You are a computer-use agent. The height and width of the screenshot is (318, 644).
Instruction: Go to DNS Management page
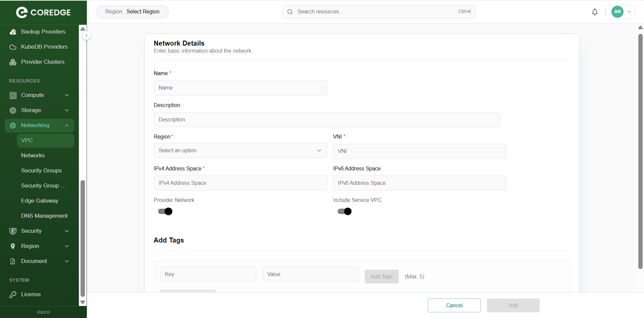(x=44, y=216)
